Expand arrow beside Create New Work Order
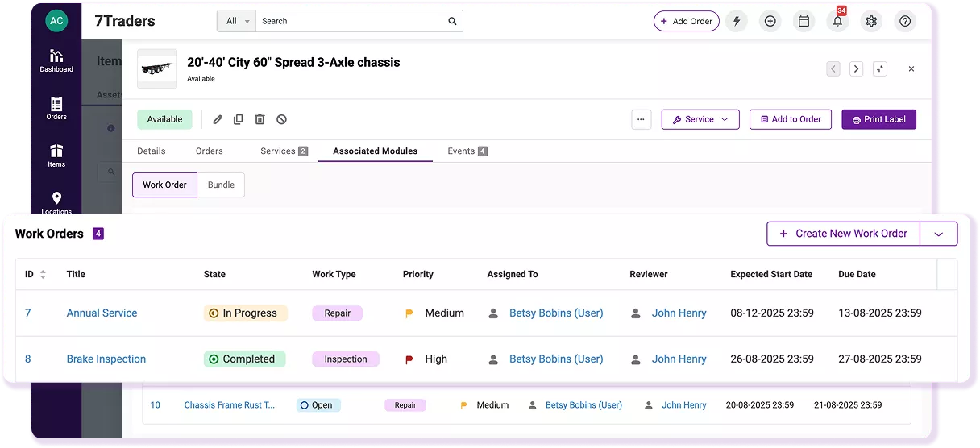The image size is (980, 448). tap(938, 234)
